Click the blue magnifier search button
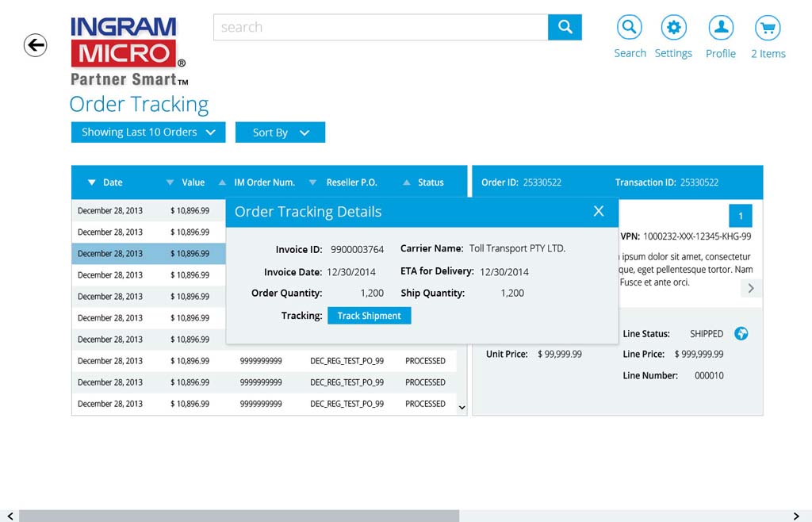 pos(565,27)
